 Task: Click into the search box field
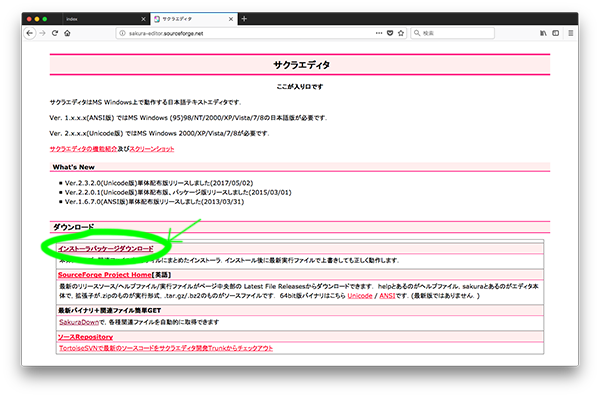click(x=453, y=33)
